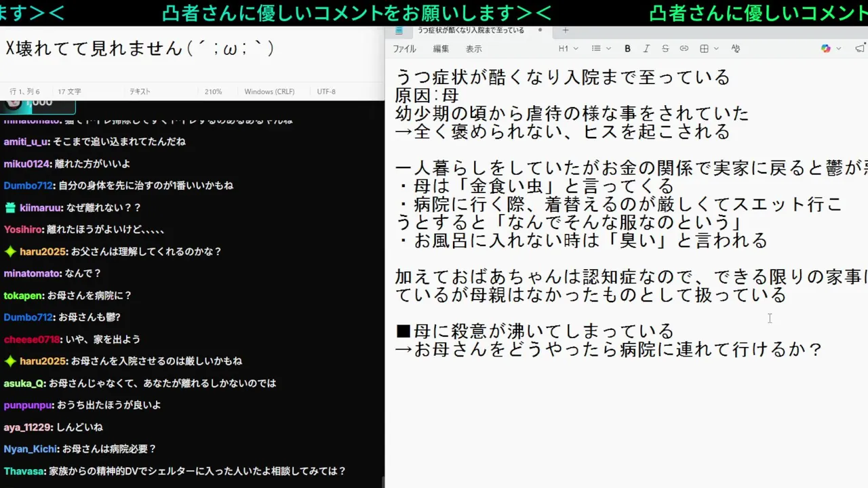The image size is (868, 488).
Task: Open the ファイル menu
Action: click(x=405, y=49)
